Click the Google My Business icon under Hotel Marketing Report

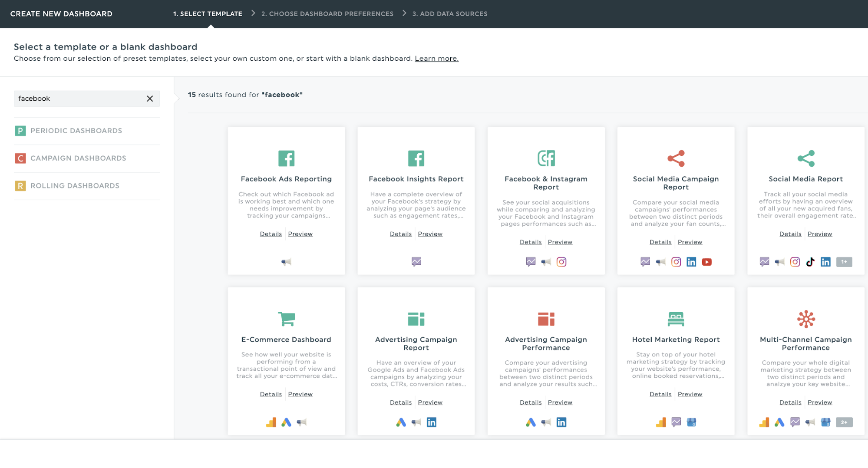click(691, 422)
